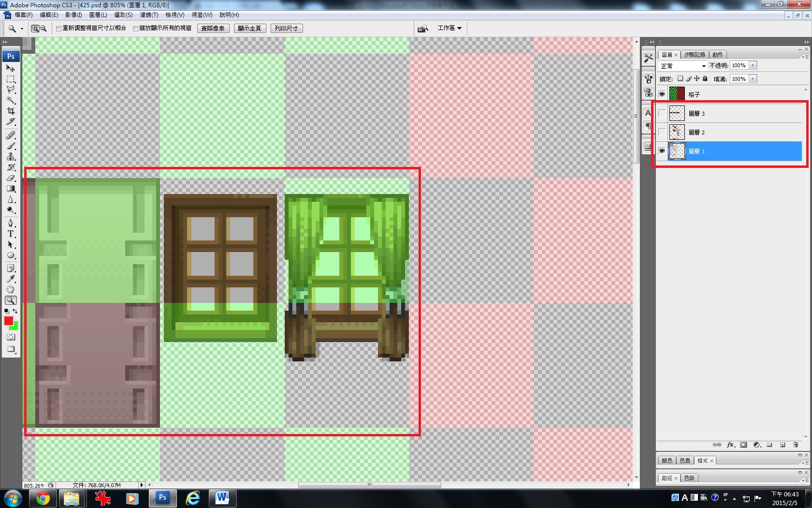
Task: Select the Move tool
Action: point(11,68)
